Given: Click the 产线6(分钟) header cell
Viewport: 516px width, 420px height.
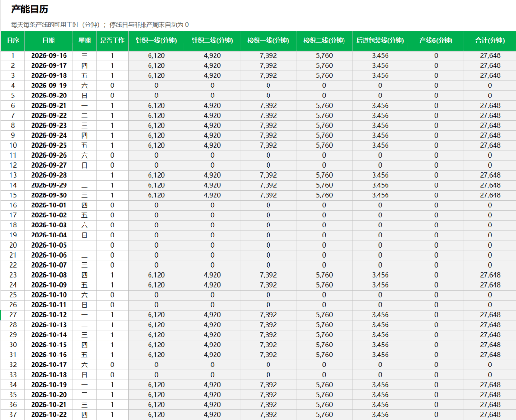Looking at the screenshot, I should click(x=436, y=41).
